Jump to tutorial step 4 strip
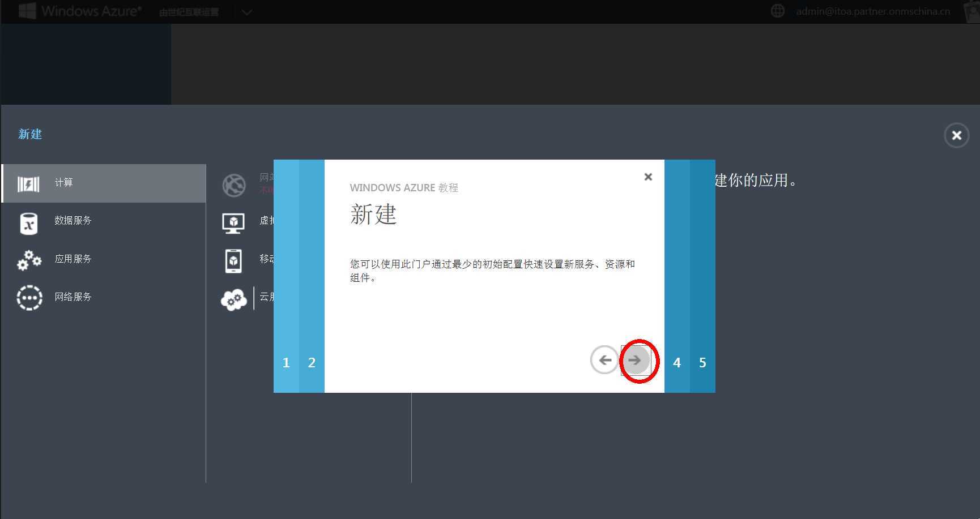 pos(677,276)
